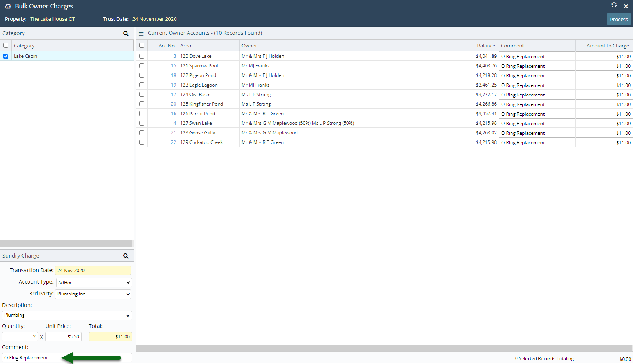Click balance $3,457.41 for Parrot Pond
The height and width of the screenshot is (364, 633).
tap(486, 114)
